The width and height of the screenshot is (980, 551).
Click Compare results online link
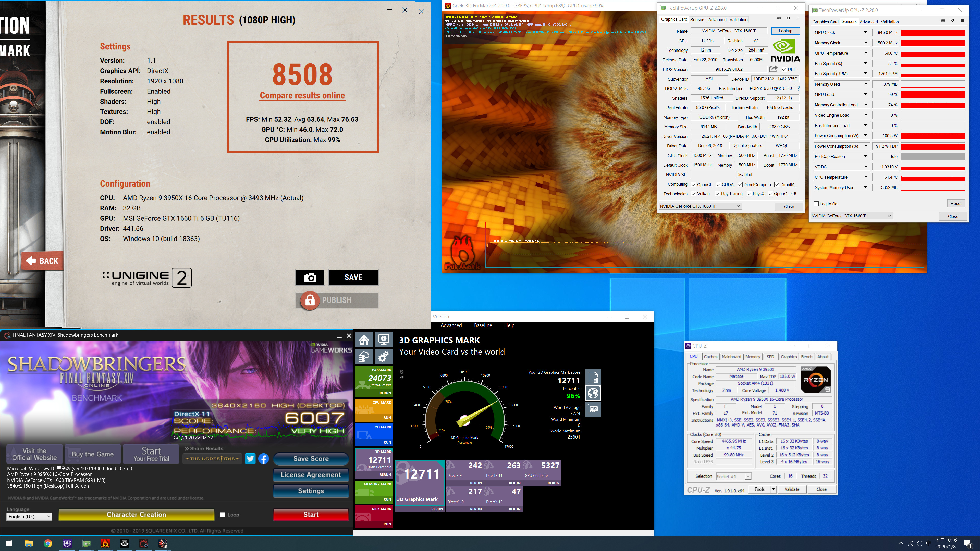tap(302, 95)
